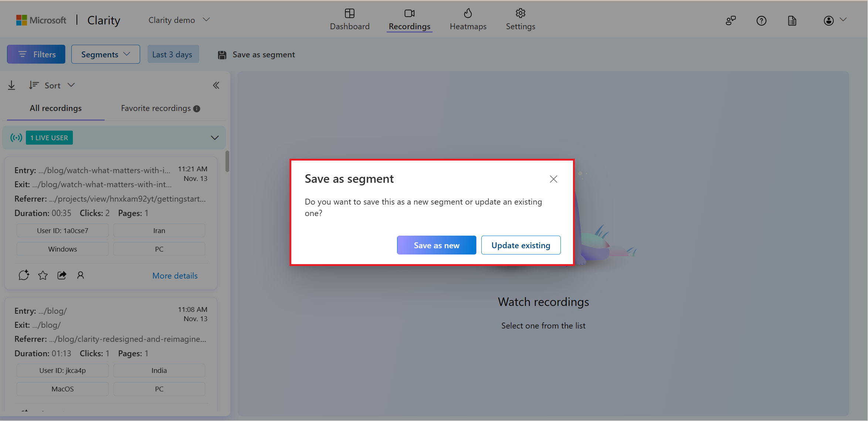The image size is (868, 421).
Task: Favorite the first recording with star icon
Action: 43,275
